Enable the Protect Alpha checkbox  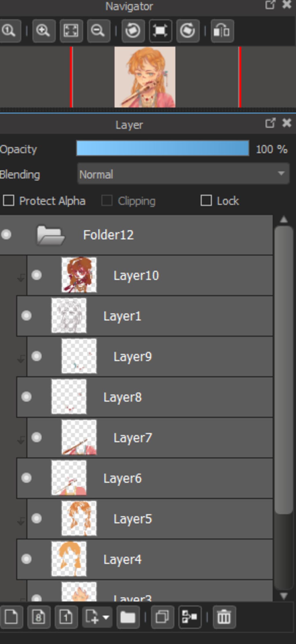pyautogui.click(x=9, y=200)
